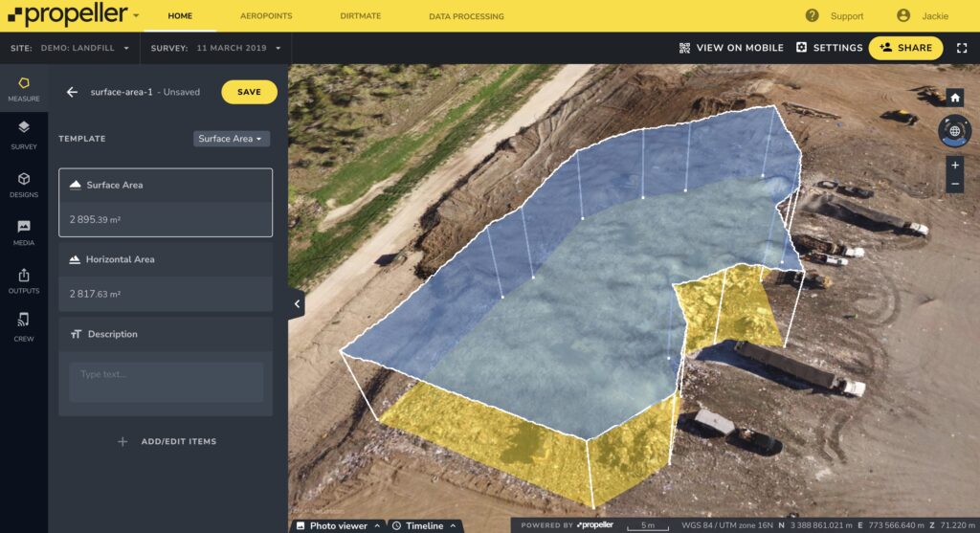Screen dimensions: 980x533
Task: Open the Media sidebar section
Action: pyautogui.click(x=24, y=233)
